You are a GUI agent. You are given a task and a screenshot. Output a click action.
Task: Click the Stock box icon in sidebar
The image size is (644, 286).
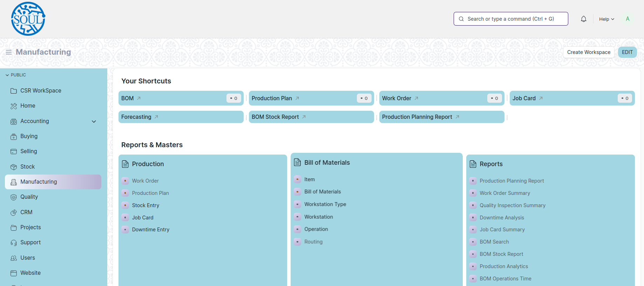(x=14, y=167)
